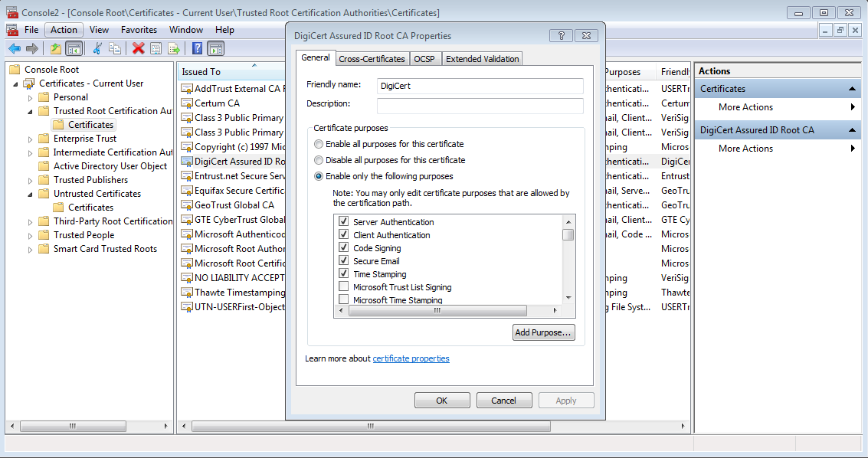The height and width of the screenshot is (458, 868).
Task: Open the Favorites menu
Action: click(x=139, y=30)
